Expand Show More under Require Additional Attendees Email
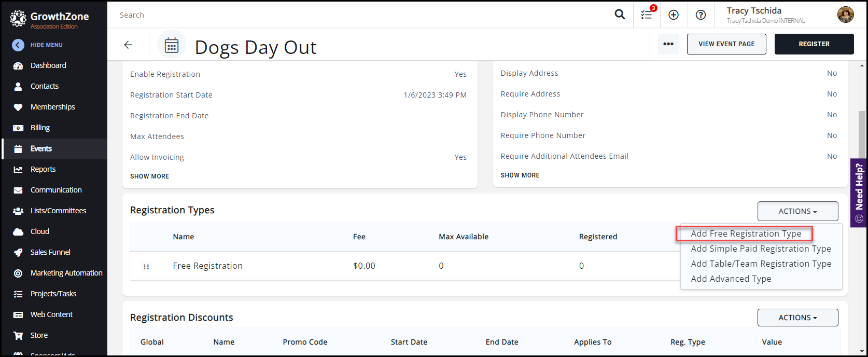This screenshot has height=357, width=868. pyautogui.click(x=520, y=175)
